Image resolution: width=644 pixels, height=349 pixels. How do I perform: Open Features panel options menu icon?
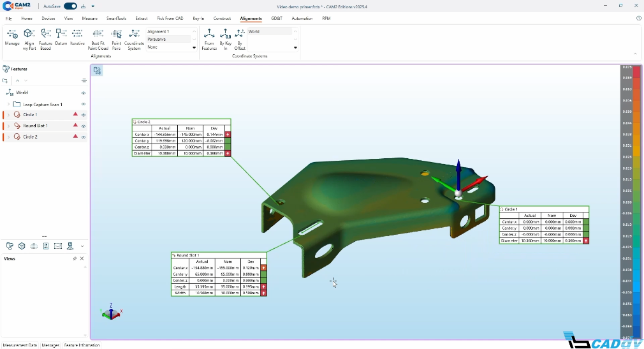click(84, 80)
